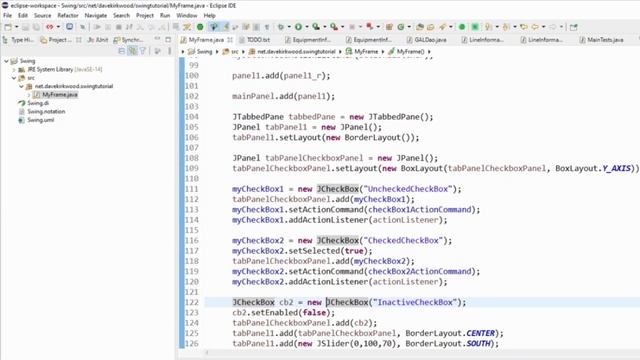
Task: Click the External Tools run icon
Action: 334,27
